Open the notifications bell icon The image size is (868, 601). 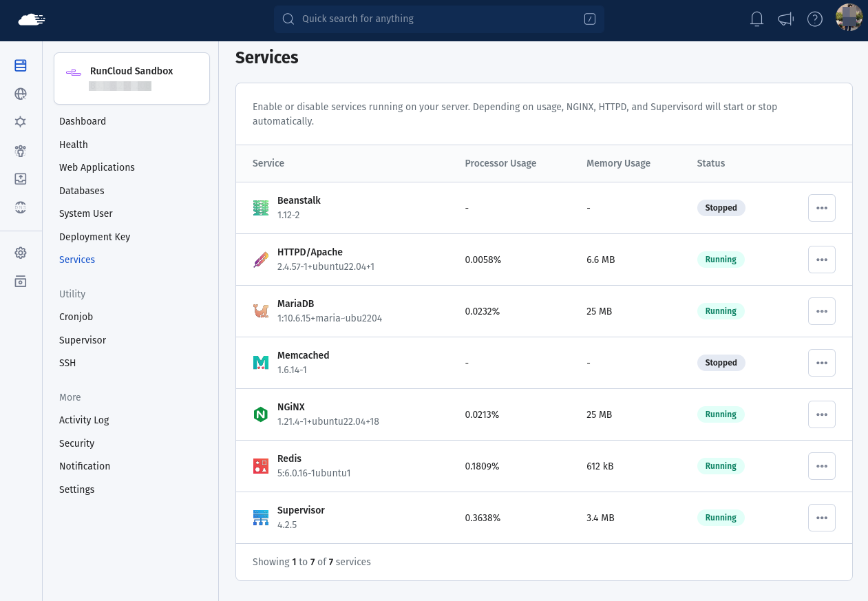756,19
